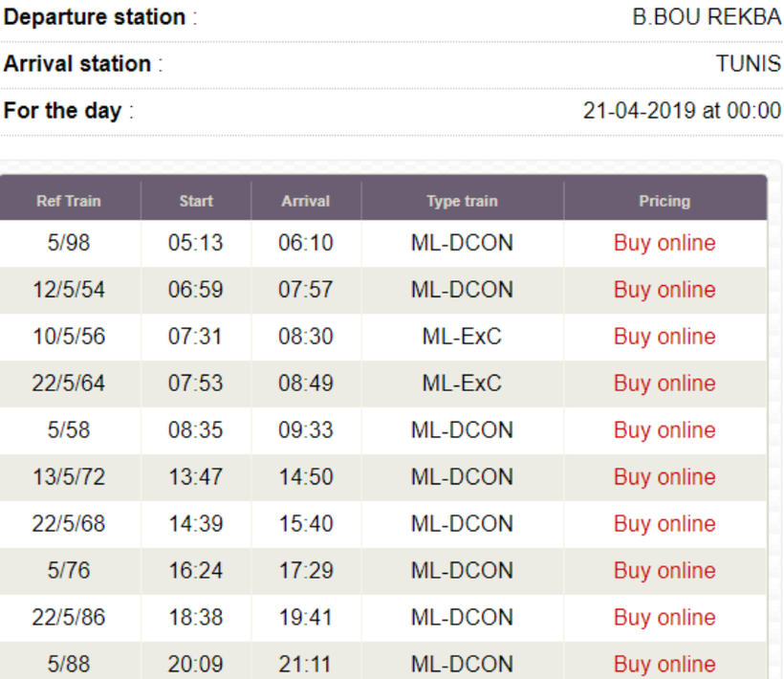Click the ML-ExC type for train 10/5/56
Image resolution: width=784 pixels, height=679 pixels.
click(x=462, y=337)
